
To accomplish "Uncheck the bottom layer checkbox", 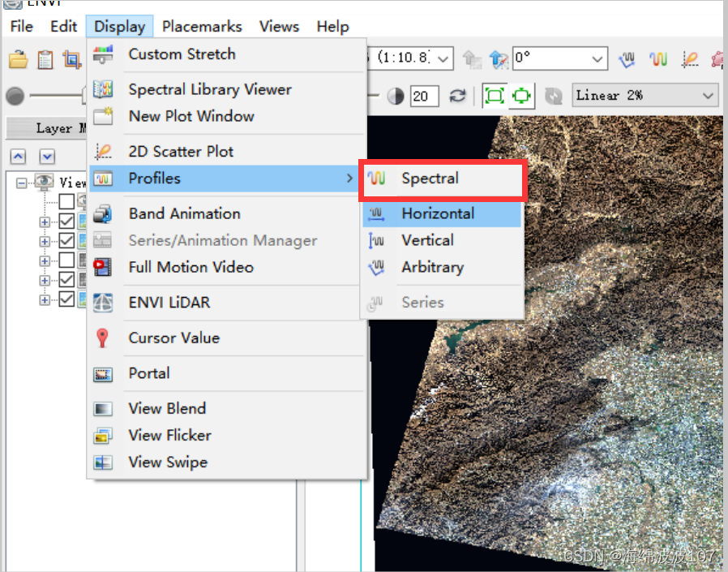I will pyautogui.click(x=66, y=299).
